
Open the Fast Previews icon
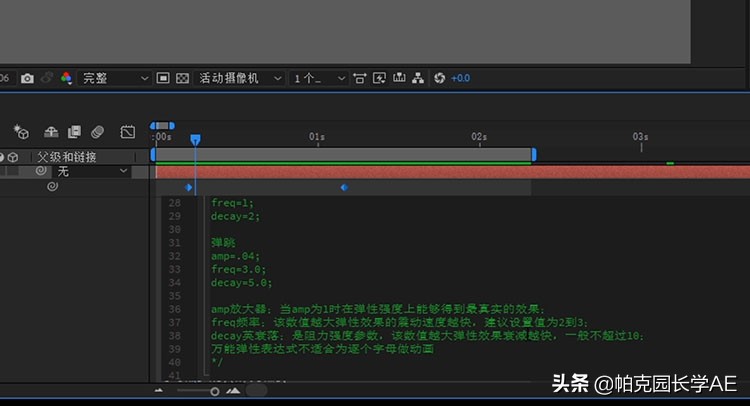tap(379, 78)
